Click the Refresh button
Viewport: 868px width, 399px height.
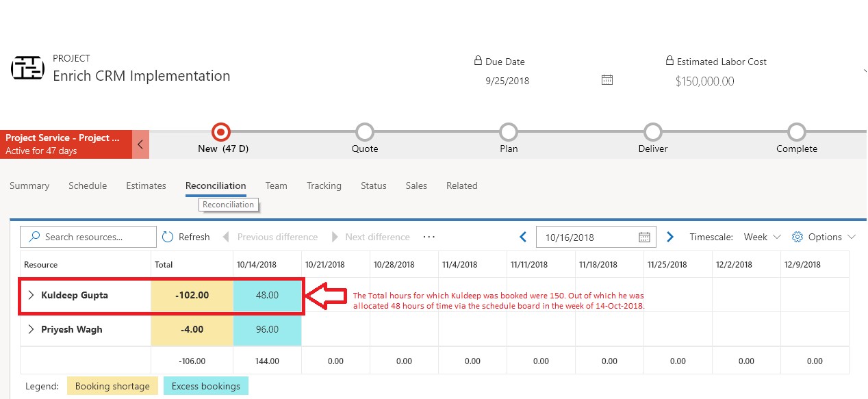(186, 237)
